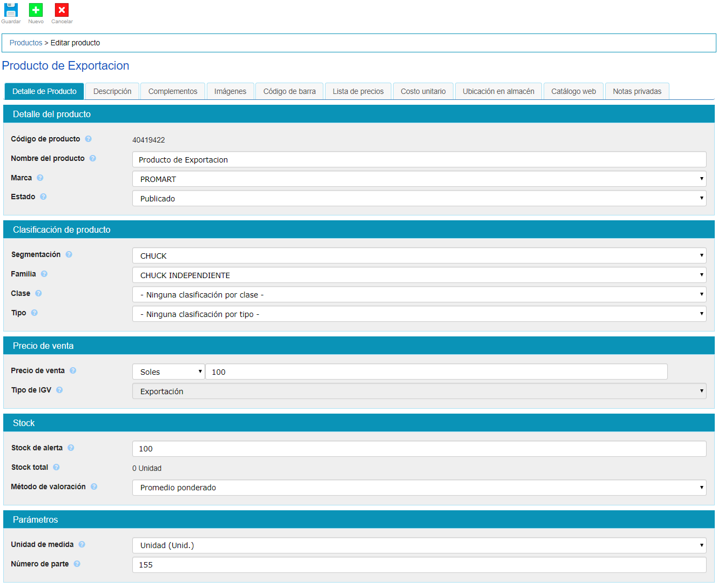This screenshot has width=718, height=588.
Task: Click help icon beside Nombre del producto
Action: tap(93, 159)
